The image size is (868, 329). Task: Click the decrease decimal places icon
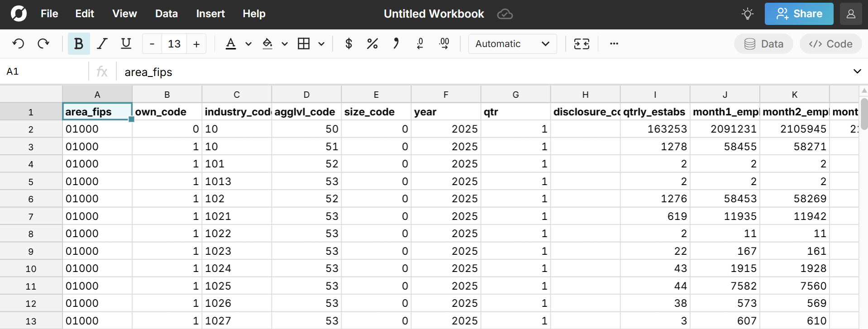[x=420, y=44]
